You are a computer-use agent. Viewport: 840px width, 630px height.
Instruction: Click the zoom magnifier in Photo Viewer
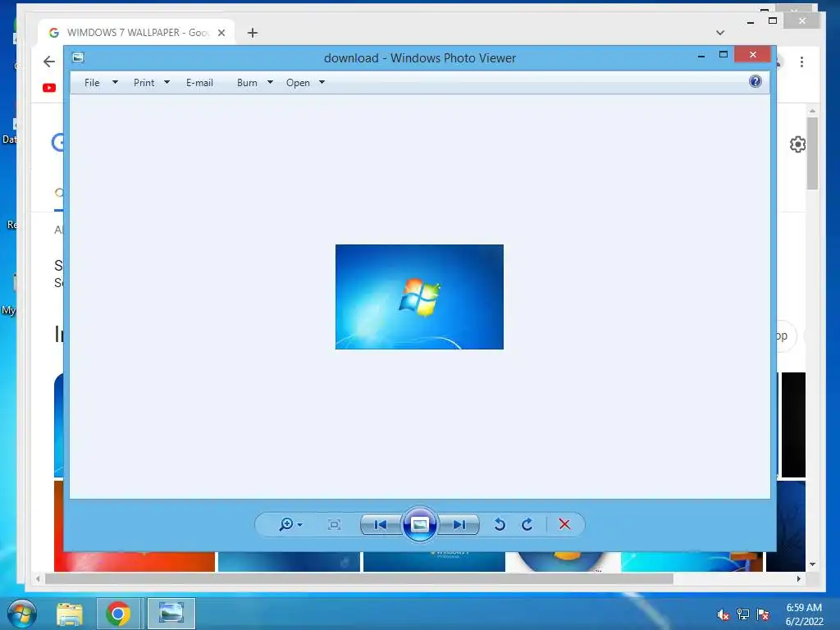[x=285, y=524]
